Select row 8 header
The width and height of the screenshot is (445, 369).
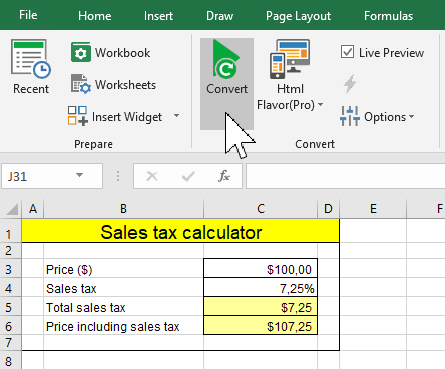click(x=10, y=360)
